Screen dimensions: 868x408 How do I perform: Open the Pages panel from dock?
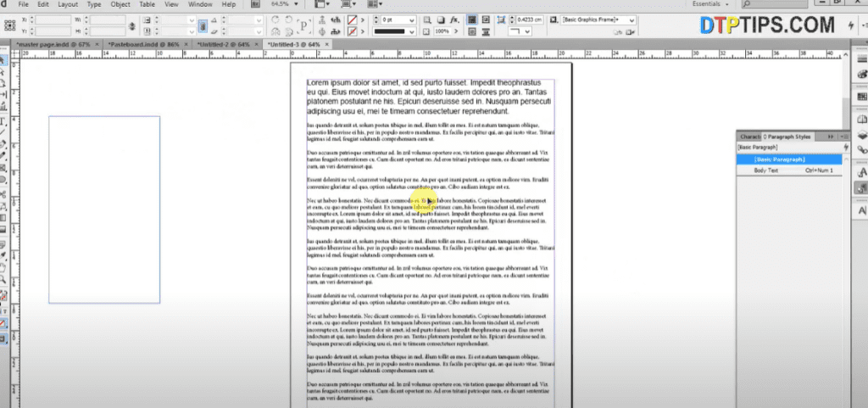coord(862,119)
